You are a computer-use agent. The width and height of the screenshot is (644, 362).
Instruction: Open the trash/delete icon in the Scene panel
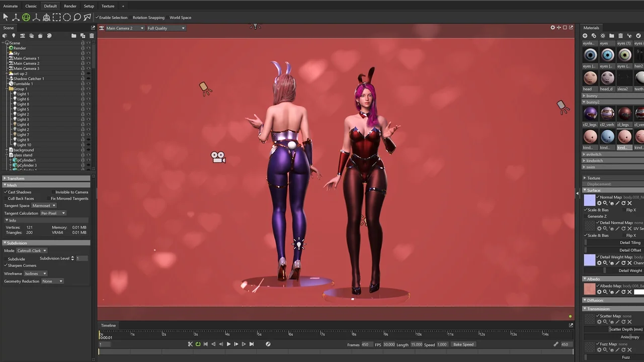92,36
